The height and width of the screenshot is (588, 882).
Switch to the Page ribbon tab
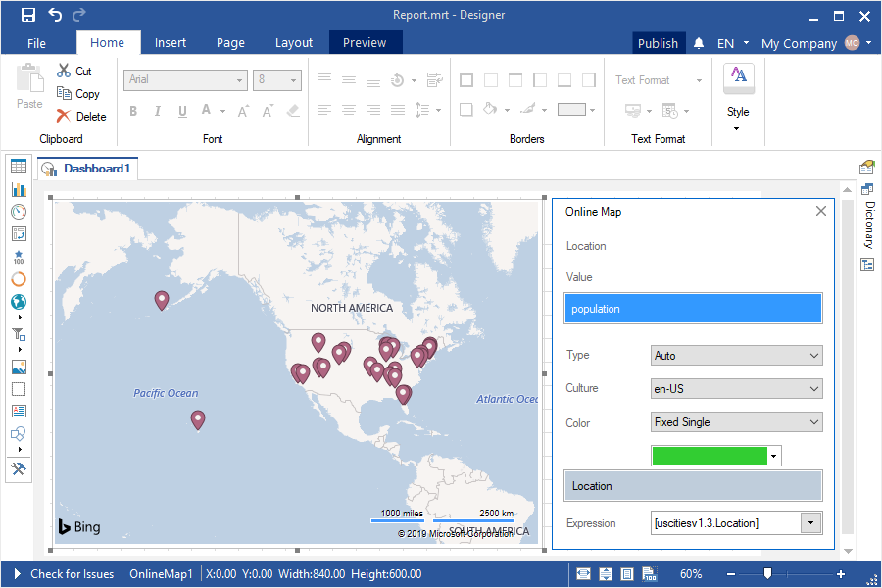[x=230, y=43]
